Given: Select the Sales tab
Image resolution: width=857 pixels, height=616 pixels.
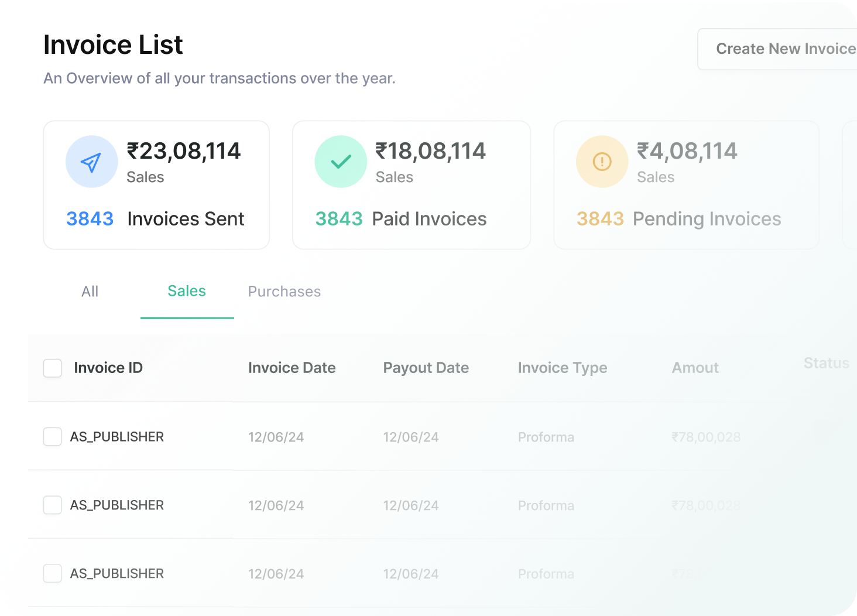Looking at the screenshot, I should [x=187, y=292].
